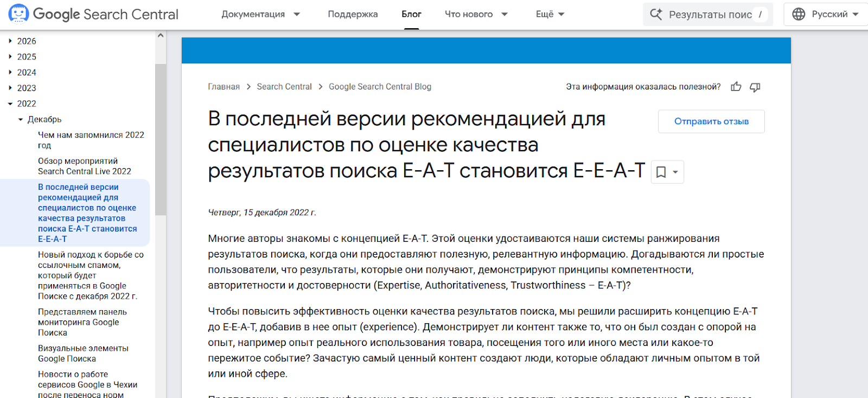The width and height of the screenshot is (868, 398).
Task: Open 'Чем нам запомнился 2022 год' post
Action: 91,140
